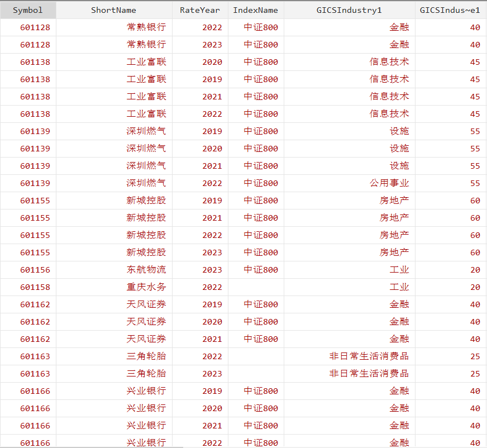487x448 pixels.
Task: Click RateYear 2021 cell for 深圳燃气
Action: tap(200, 166)
